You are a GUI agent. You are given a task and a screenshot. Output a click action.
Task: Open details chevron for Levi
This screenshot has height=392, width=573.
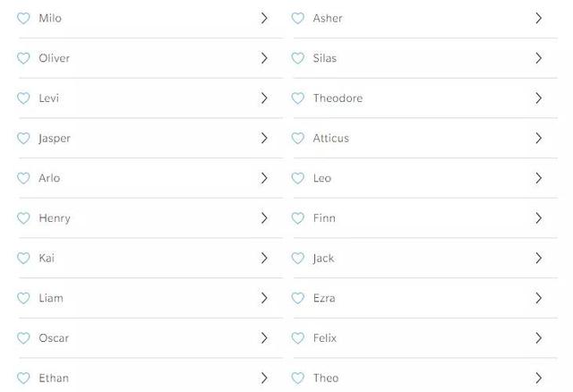[264, 98]
